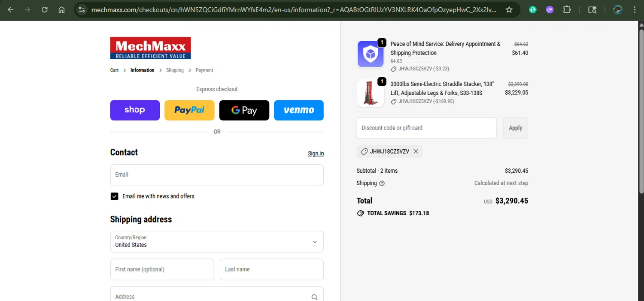Click 'Calculated at next step' shipping text
The image size is (644, 301).
click(501, 183)
